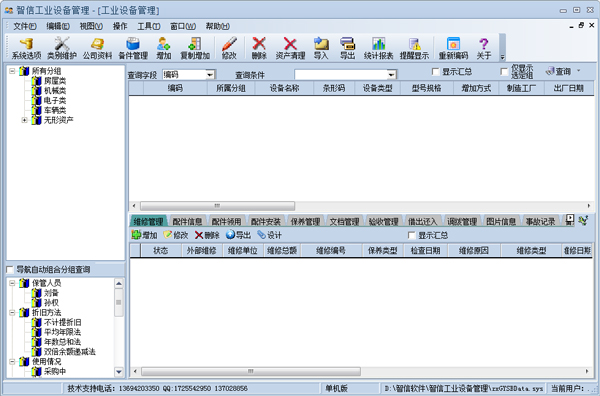Image resolution: width=600 pixels, height=396 pixels.
Task: Open the 帮助(H) menu
Action: [218, 26]
